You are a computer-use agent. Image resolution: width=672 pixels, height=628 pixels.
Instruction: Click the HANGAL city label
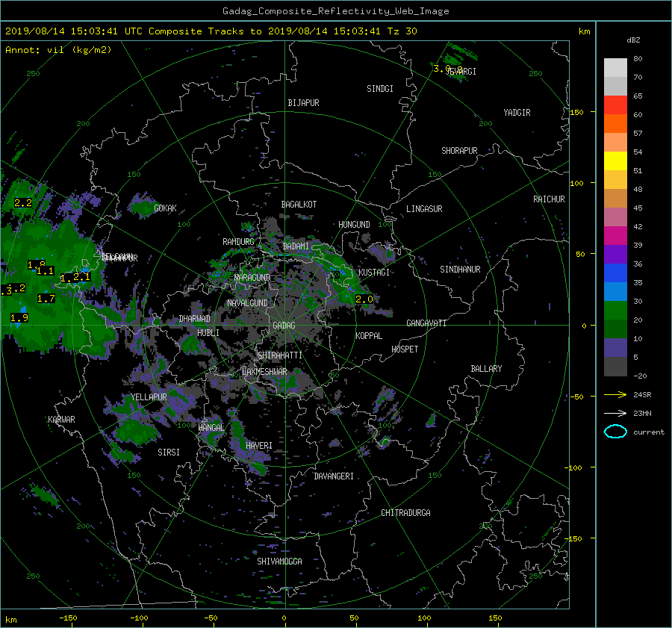211,428
